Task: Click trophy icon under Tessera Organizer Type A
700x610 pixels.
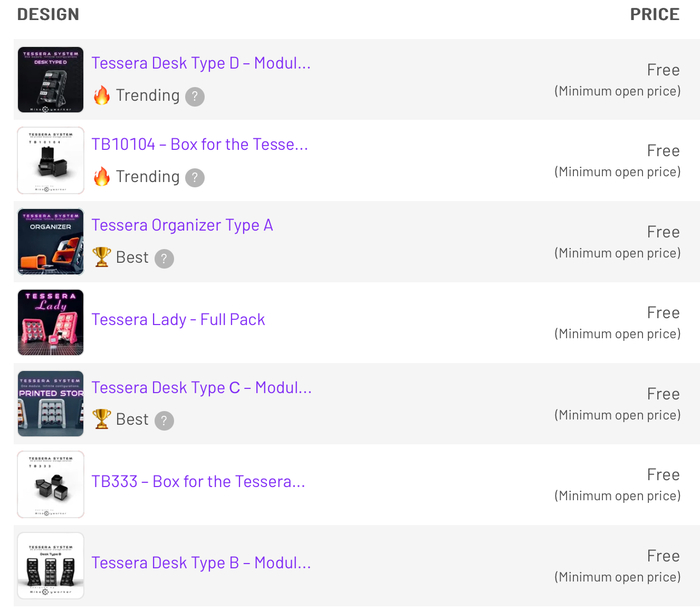Action: tap(101, 258)
